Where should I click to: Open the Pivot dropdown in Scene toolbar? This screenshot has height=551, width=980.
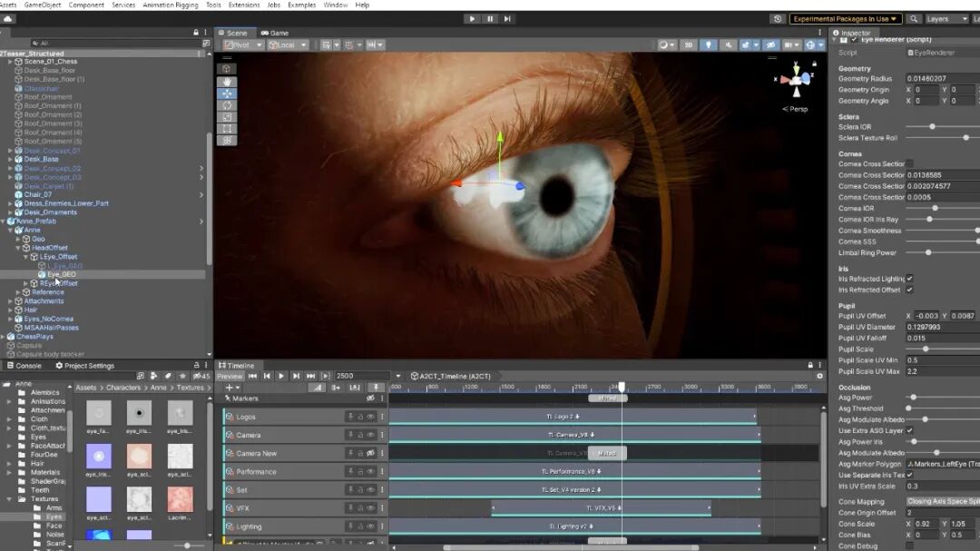tap(243, 44)
